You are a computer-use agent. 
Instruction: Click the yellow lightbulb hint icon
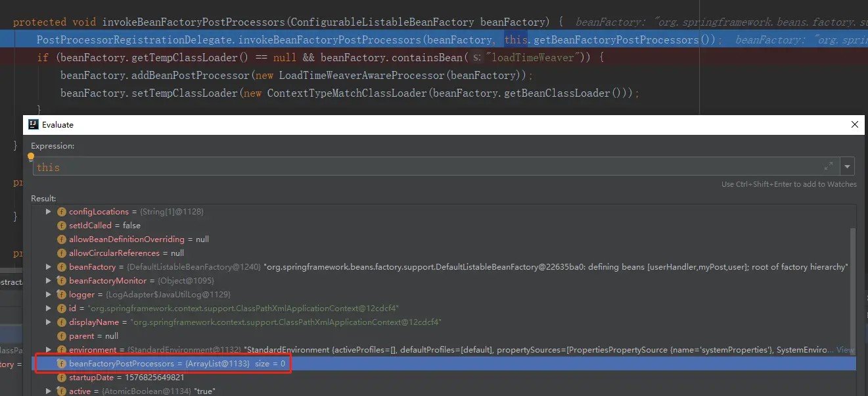tap(30, 157)
